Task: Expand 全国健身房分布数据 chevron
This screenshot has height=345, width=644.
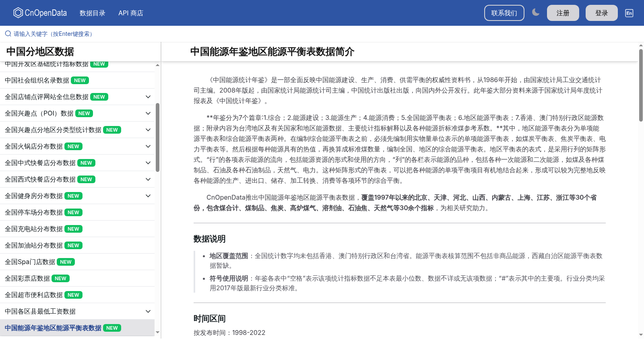Action: [x=148, y=196]
